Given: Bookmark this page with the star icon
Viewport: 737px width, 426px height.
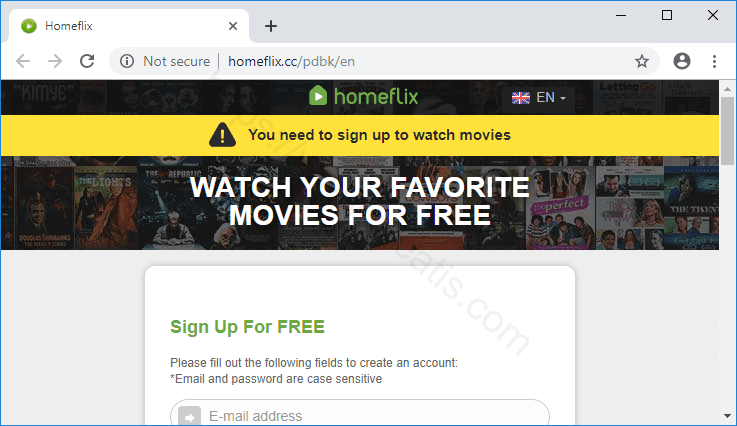Looking at the screenshot, I should [x=642, y=61].
